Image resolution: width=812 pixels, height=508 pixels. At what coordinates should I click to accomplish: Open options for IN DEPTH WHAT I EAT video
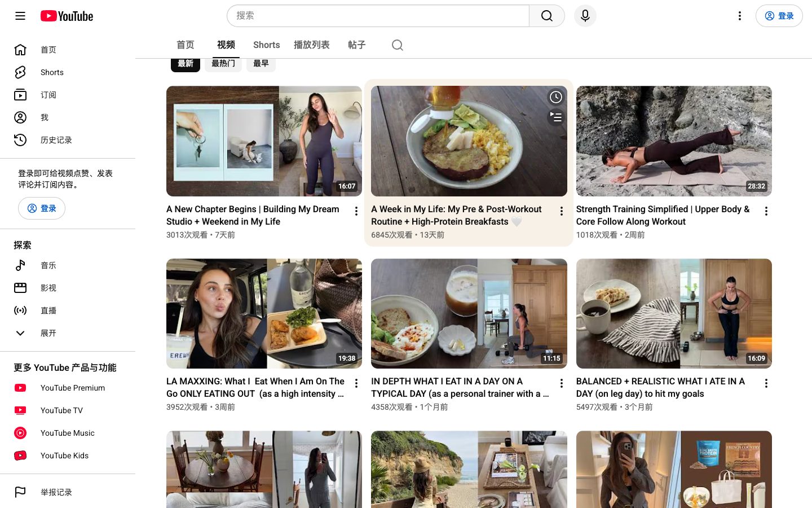pos(561,383)
